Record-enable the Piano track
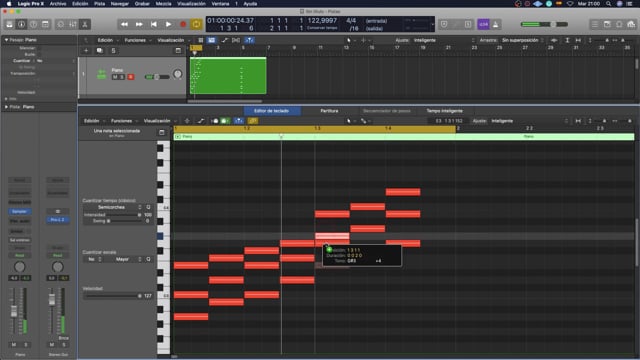Viewport: 640px width, 360px height. click(x=131, y=77)
